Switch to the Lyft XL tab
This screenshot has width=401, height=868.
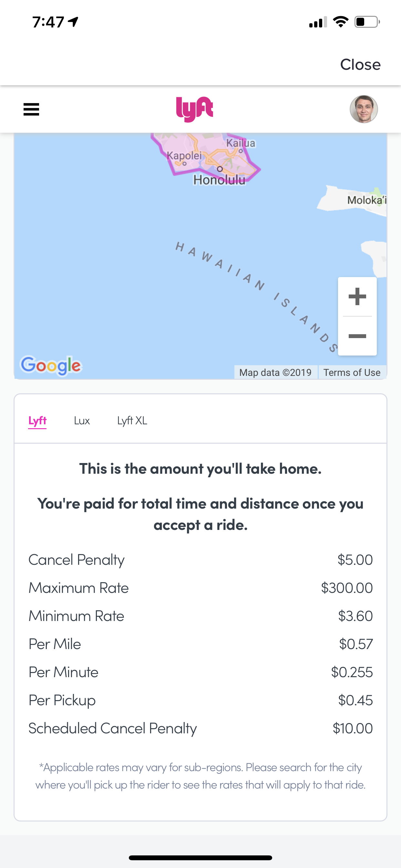coord(132,420)
